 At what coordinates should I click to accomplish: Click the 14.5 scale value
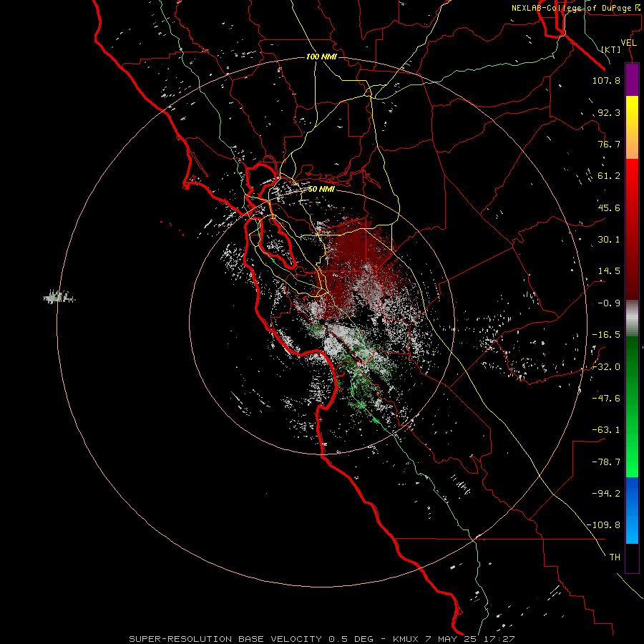[x=609, y=271]
